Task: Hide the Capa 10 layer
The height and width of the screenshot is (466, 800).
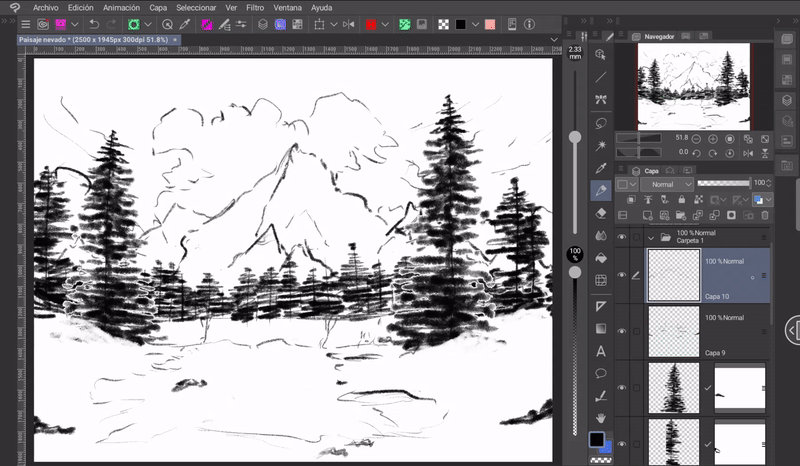Action: pos(622,275)
